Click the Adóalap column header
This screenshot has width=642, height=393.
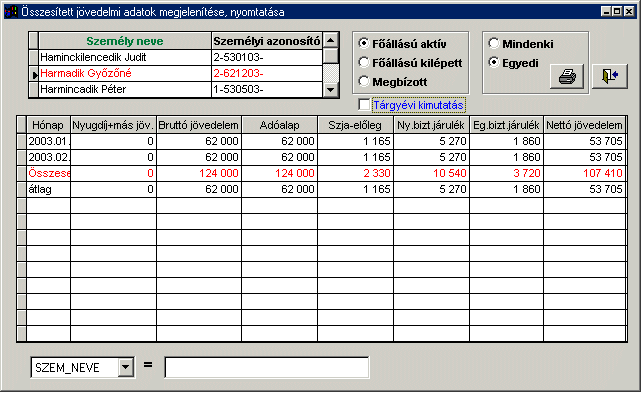click(x=280, y=125)
